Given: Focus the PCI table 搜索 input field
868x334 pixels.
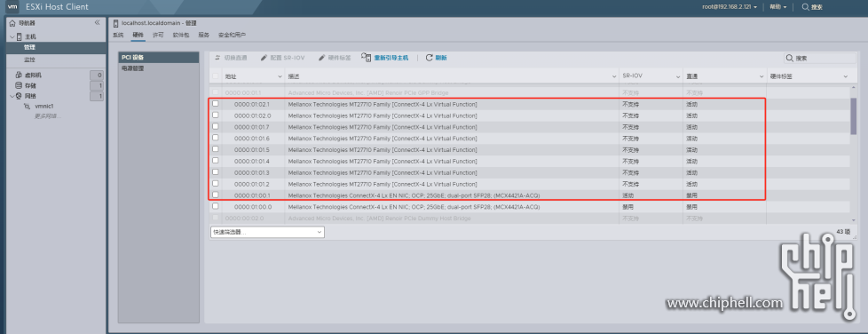Looking at the screenshot, I should pos(820,58).
